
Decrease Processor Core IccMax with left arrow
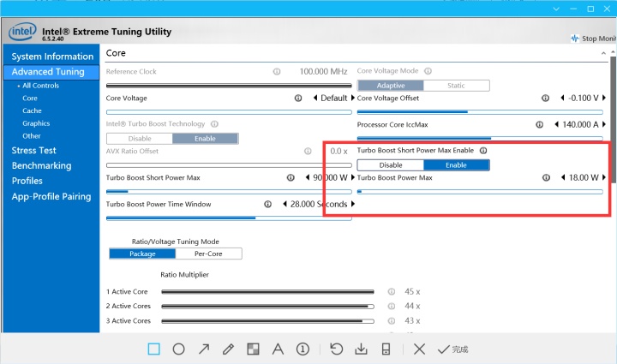click(x=556, y=124)
